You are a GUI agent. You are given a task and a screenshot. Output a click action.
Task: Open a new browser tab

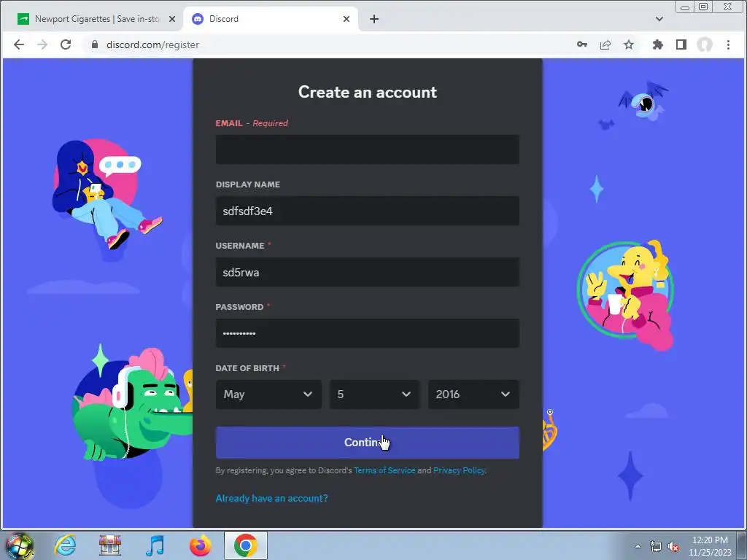tap(374, 19)
